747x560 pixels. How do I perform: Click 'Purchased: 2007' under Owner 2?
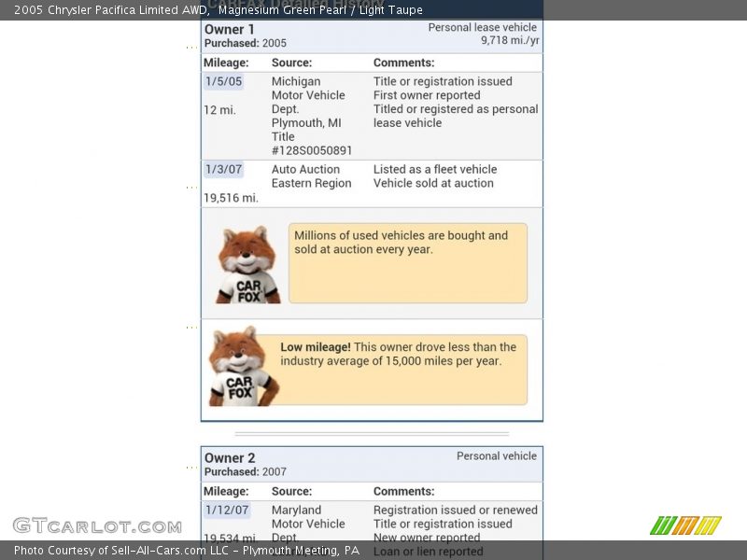246,472
